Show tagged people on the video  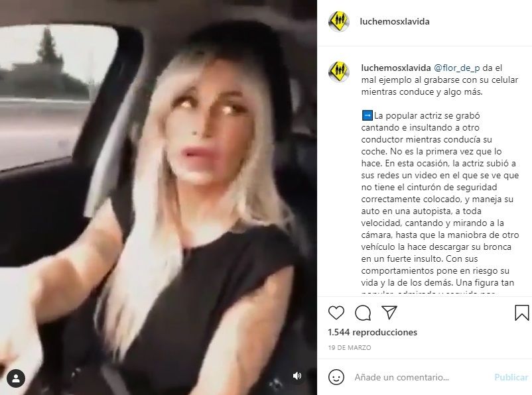(16, 378)
